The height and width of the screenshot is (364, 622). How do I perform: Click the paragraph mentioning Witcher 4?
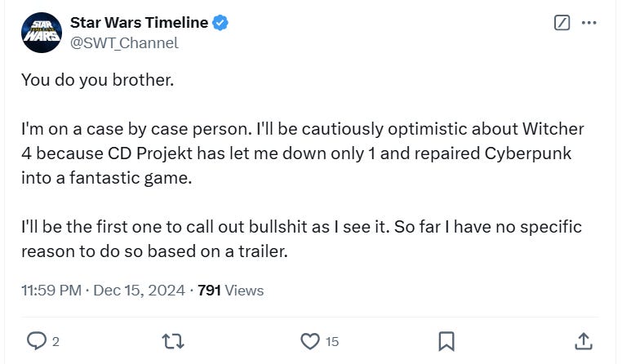pyautogui.click(x=302, y=153)
